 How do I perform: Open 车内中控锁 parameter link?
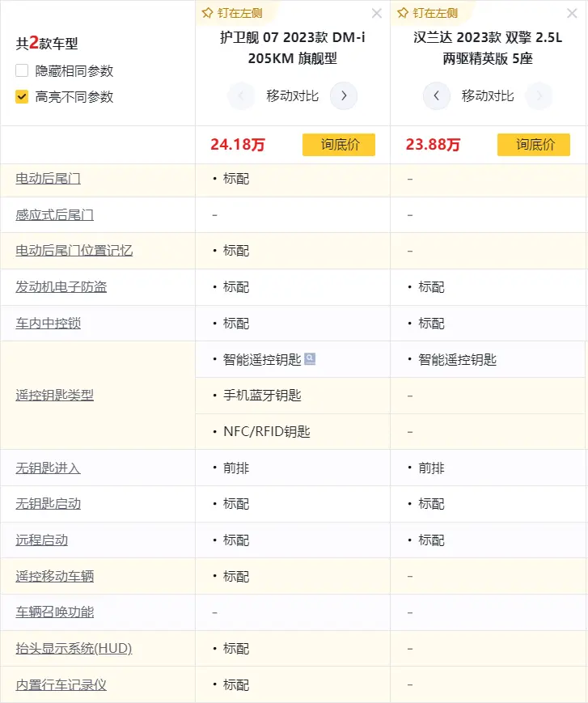[x=49, y=324]
